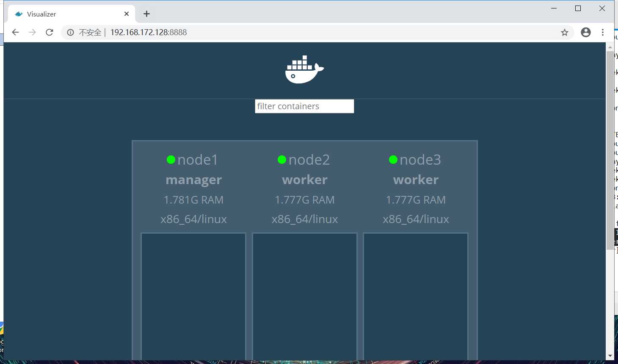Click node3's empty container box
The height and width of the screenshot is (364, 618).
click(x=416, y=296)
